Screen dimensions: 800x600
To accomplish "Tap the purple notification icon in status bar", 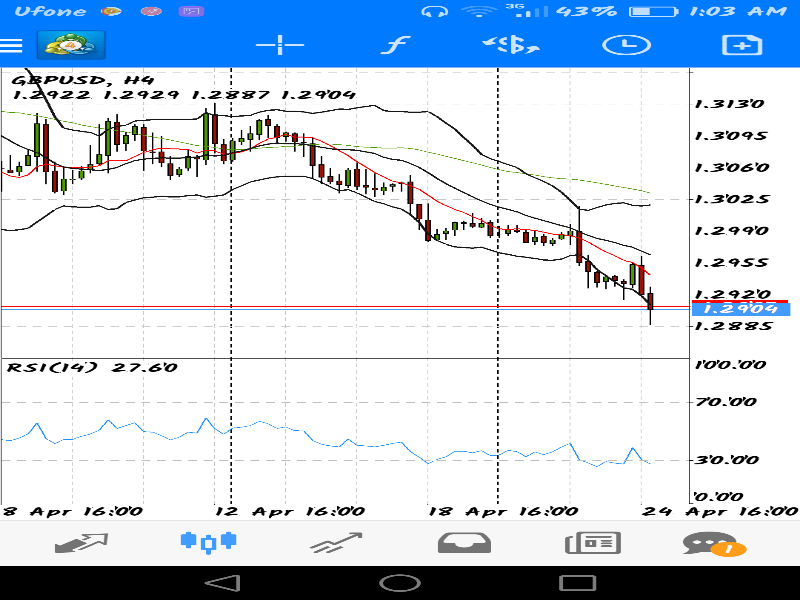I will pos(191,11).
